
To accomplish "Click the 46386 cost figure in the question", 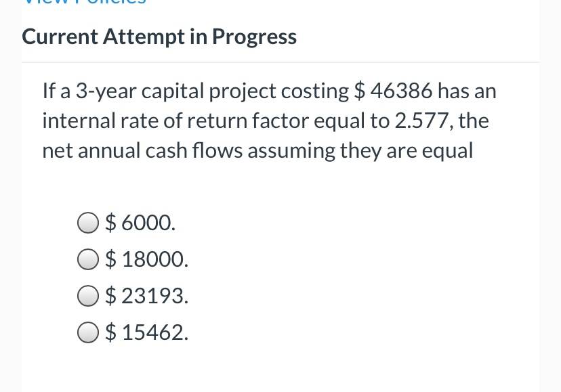I will pos(401,91).
